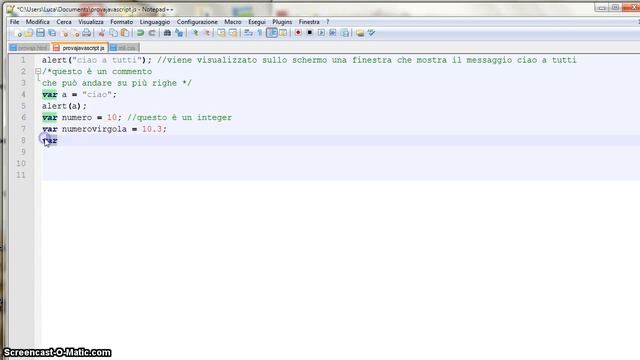The width and height of the screenshot is (640, 360).
Task: Click the Copy toolbar icon
Action: pyautogui.click(x=113, y=33)
